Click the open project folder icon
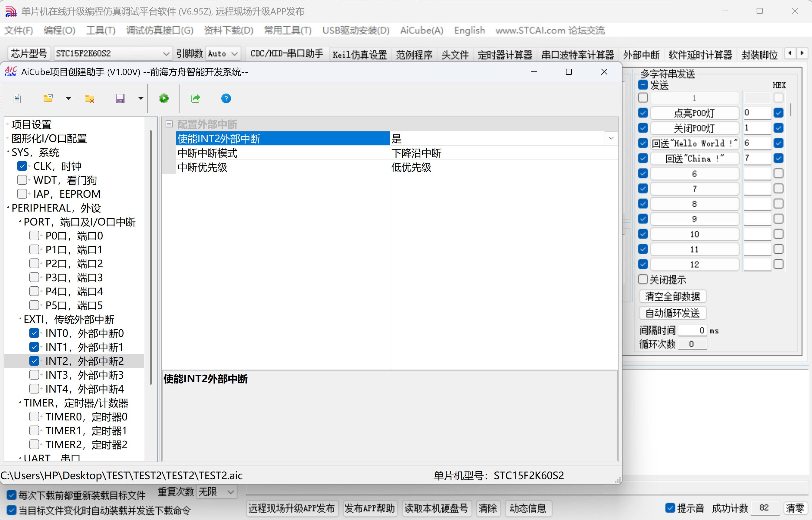 (x=48, y=98)
